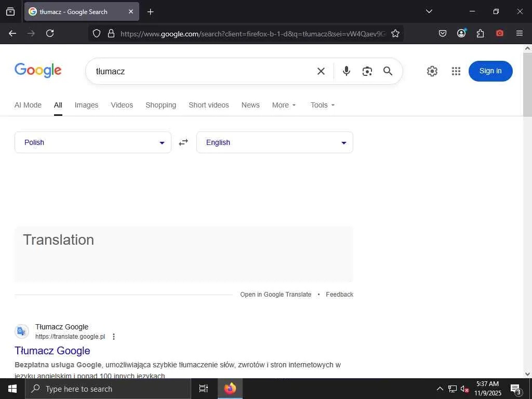
Task: Open Firefox application hamburger menu
Action: click(x=520, y=33)
